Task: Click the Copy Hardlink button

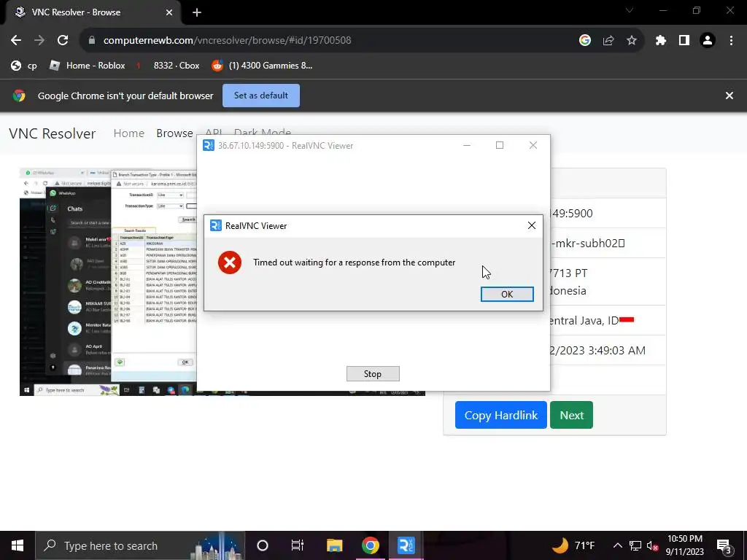Action: [500, 415]
